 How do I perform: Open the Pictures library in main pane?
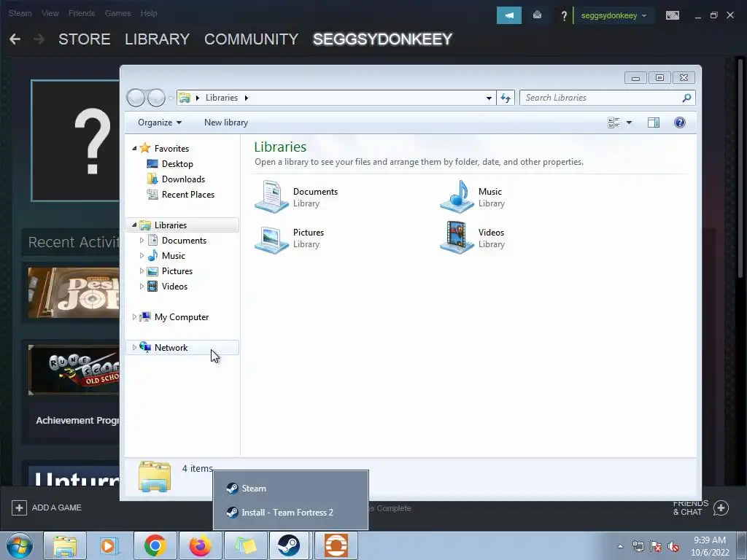(x=290, y=238)
